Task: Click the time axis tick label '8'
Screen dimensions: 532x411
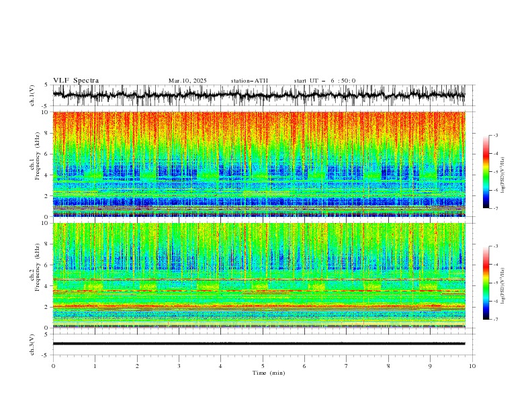Action: (388, 366)
